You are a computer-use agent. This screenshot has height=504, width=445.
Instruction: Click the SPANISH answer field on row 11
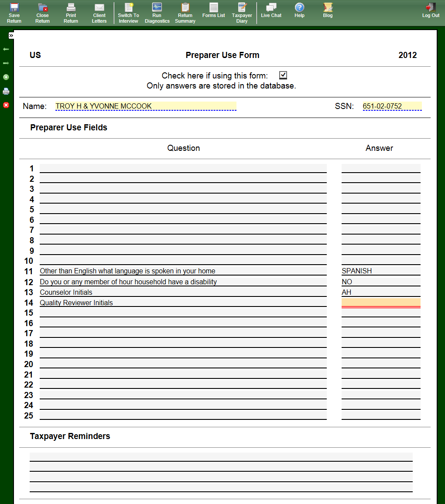point(380,271)
